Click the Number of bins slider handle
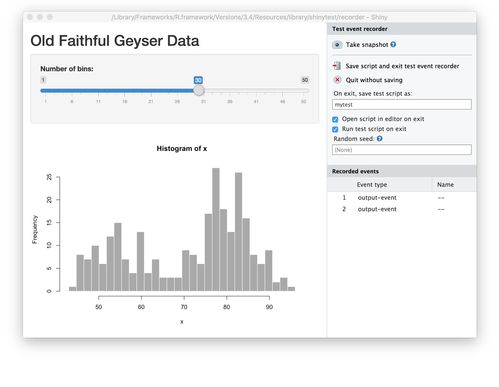This screenshot has height=387, width=499. click(x=199, y=90)
